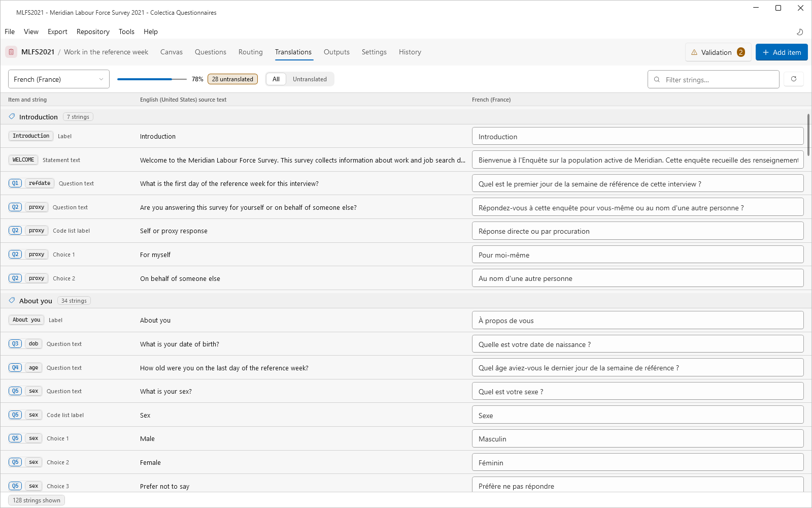Click the 28 untranslated badge
Viewport: 812px width, 508px height.
tap(232, 79)
